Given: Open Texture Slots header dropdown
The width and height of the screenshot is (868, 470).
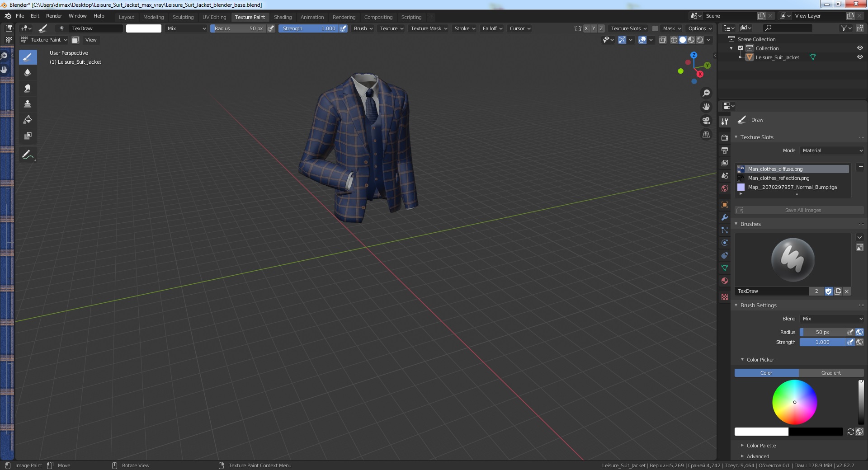Looking at the screenshot, I should [628, 28].
